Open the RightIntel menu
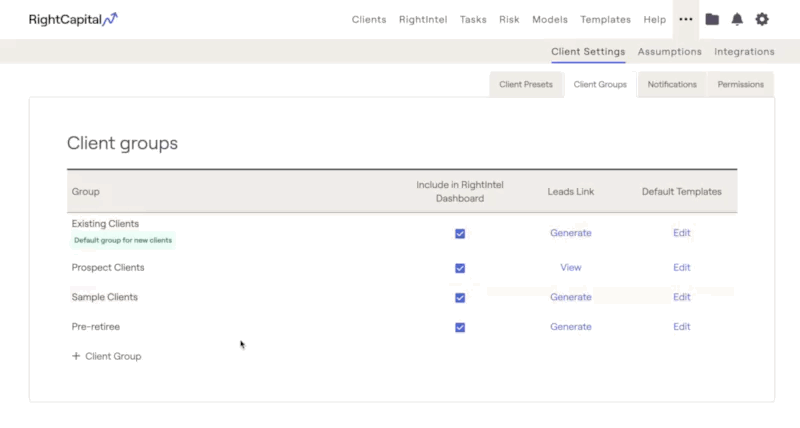This screenshot has height=428, width=800. pos(423,19)
